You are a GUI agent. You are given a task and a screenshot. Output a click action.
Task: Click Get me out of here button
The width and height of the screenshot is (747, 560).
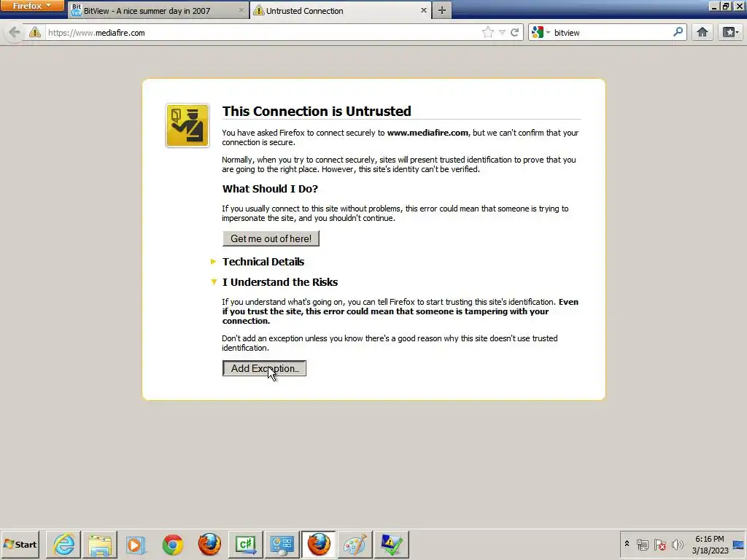coord(271,238)
